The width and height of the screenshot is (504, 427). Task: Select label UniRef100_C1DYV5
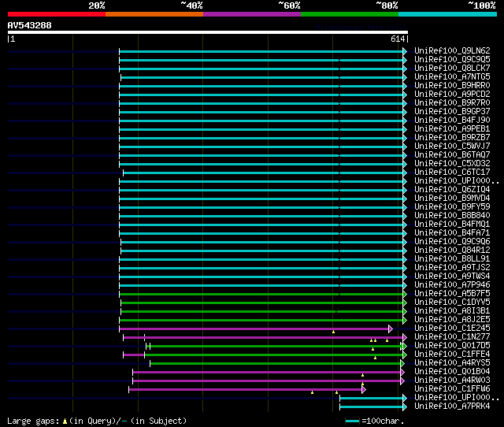point(452,303)
